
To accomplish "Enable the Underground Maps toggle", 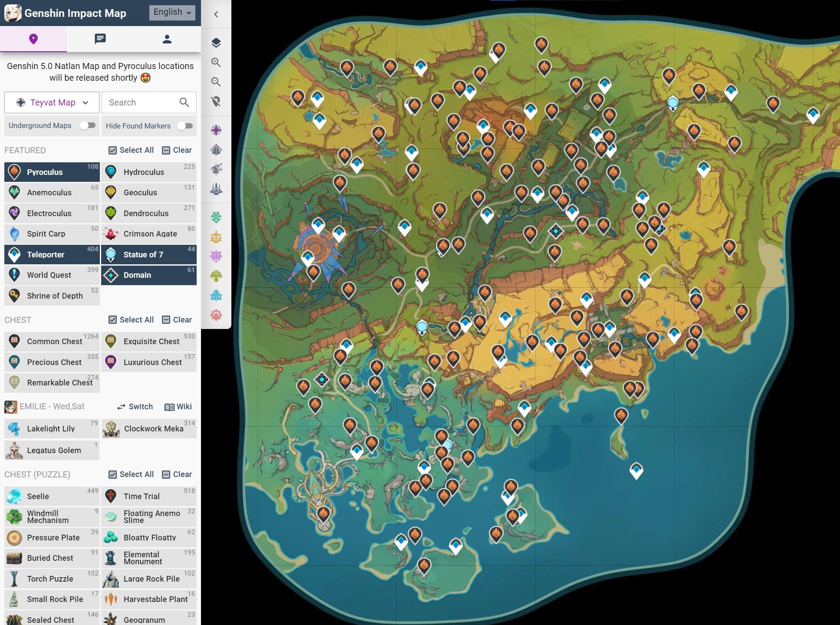I will (87, 125).
